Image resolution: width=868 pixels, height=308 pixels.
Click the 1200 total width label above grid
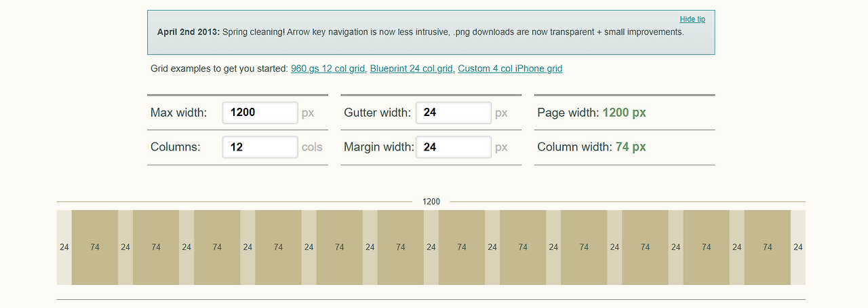(431, 201)
